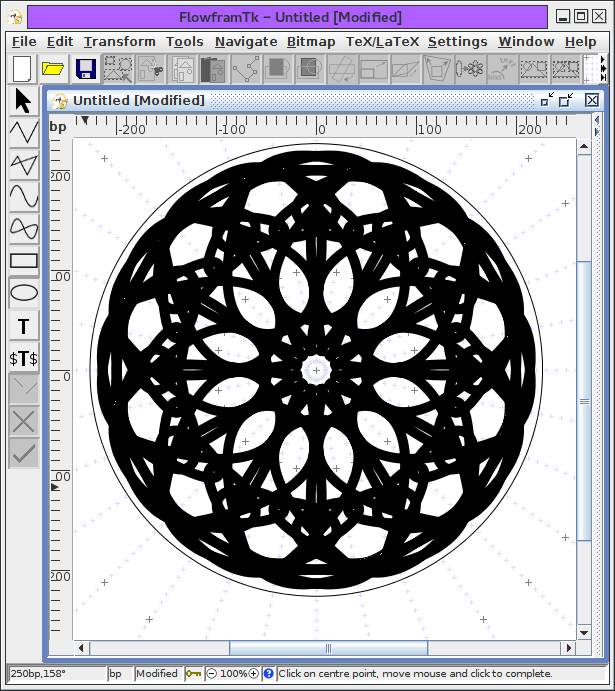The image size is (615, 691).
Task: Open the Settings menu
Action: click(458, 41)
